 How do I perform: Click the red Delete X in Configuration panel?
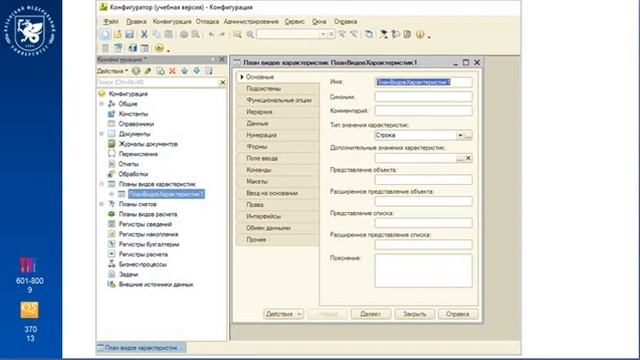click(x=172, y=71)
